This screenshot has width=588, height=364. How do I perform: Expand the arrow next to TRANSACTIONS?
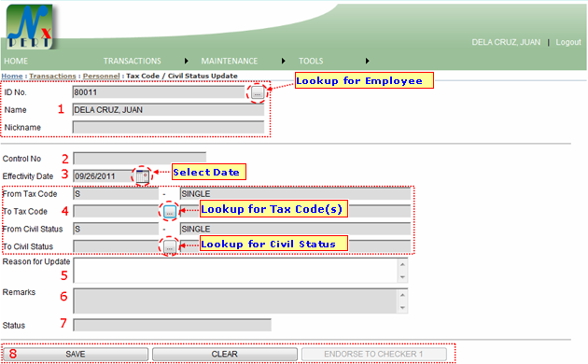[x=187, y=61]
